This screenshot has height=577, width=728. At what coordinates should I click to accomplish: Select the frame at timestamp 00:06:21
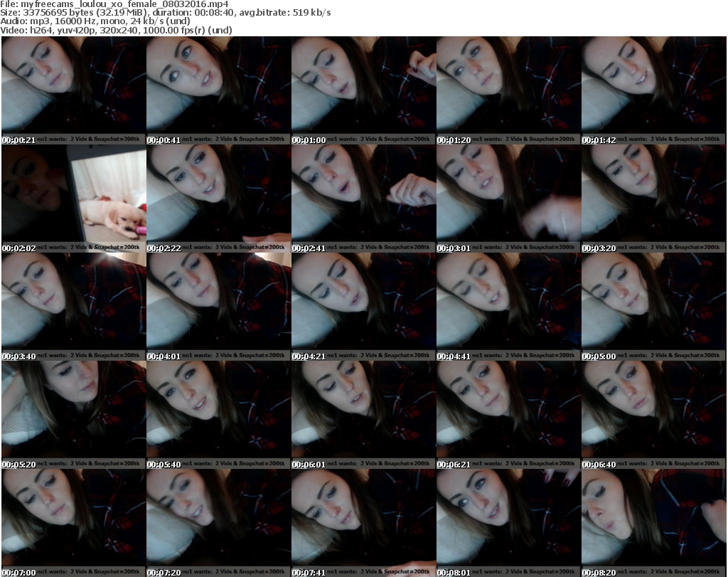(x=508, y=415)
